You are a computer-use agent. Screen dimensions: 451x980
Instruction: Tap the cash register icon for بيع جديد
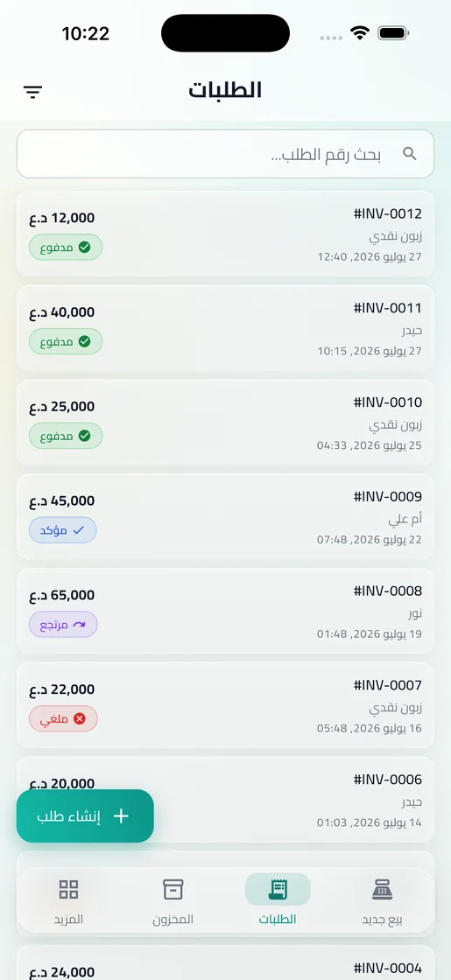(x=382, y=889)
